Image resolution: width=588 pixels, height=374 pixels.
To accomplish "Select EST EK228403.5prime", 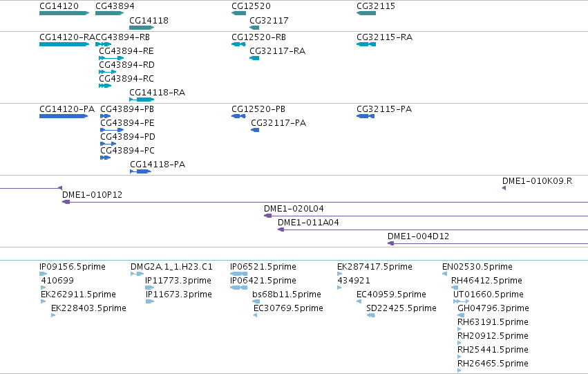I will 53,315.
